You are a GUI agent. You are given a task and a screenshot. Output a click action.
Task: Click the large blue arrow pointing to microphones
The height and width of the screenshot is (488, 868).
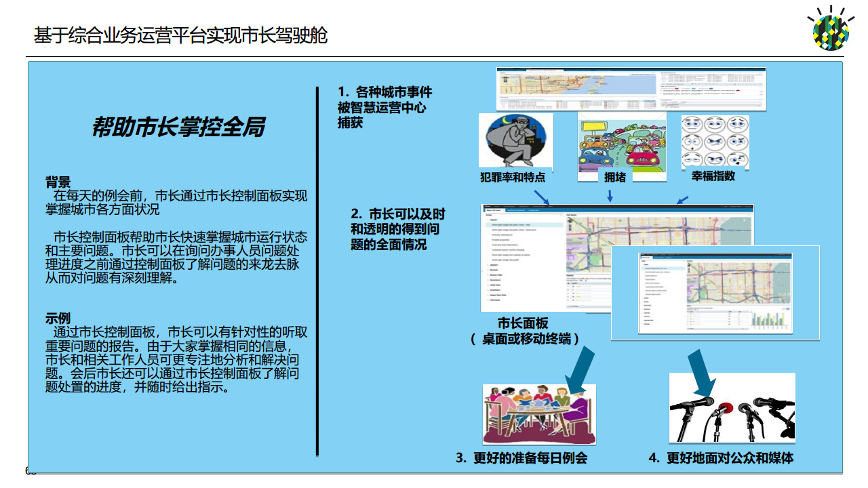tap(701, 370)
